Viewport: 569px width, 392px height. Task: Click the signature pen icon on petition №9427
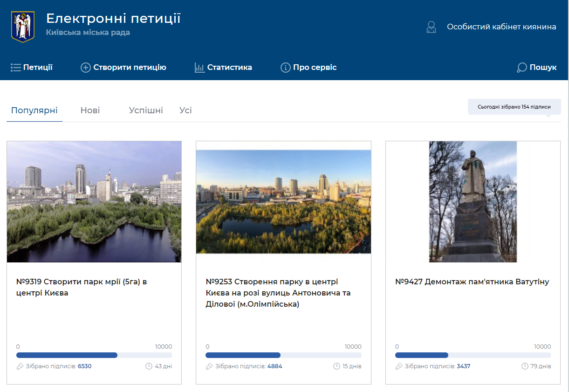[399, 366]
